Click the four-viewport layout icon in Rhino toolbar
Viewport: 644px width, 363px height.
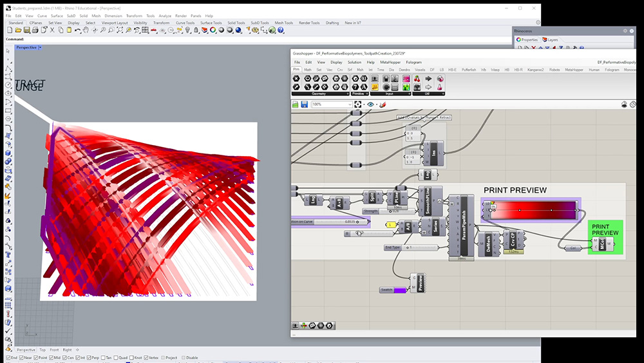145,30
